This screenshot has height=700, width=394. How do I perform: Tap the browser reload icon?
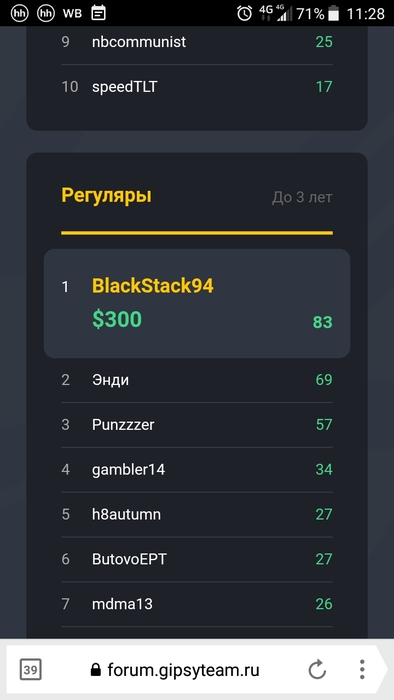coord(317,670)
